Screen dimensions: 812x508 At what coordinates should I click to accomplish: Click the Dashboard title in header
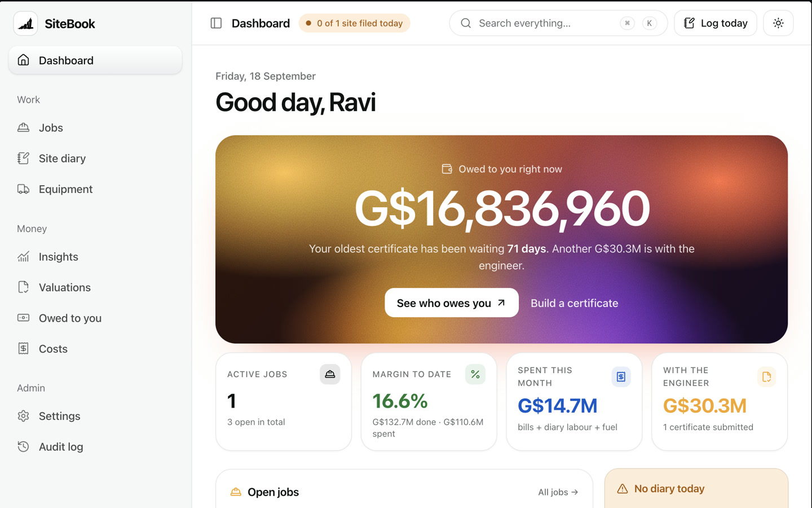261,23
